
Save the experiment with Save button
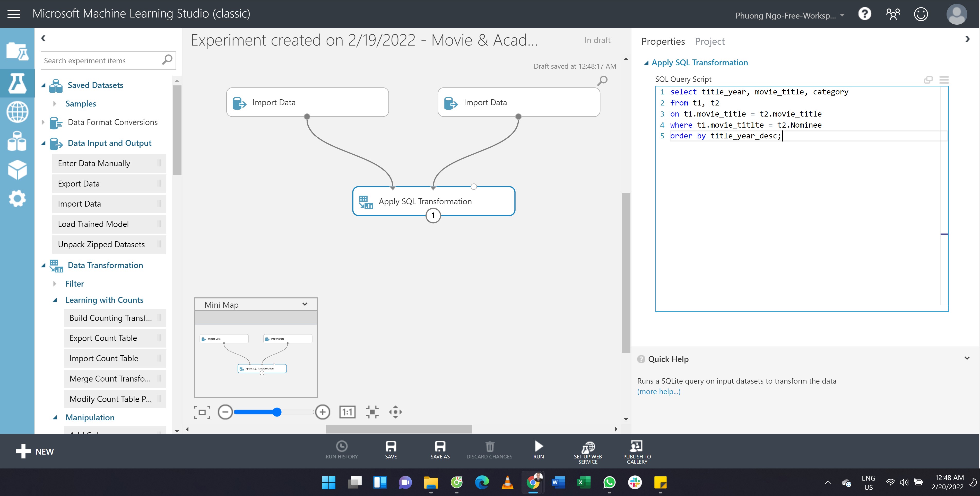391,450
